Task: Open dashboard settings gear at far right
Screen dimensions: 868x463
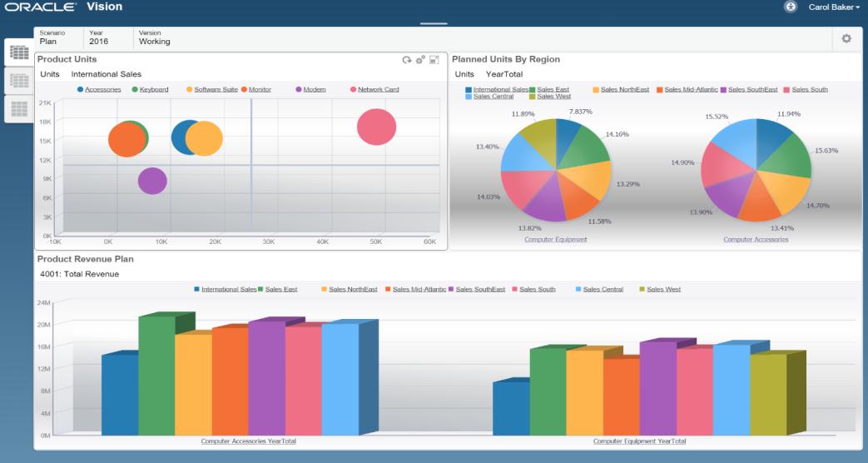Action: click(x=846, y=39)
